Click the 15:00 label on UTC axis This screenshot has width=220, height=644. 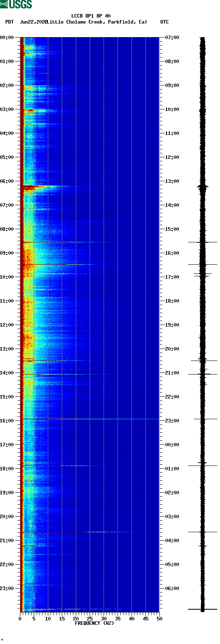pos(172,229)
